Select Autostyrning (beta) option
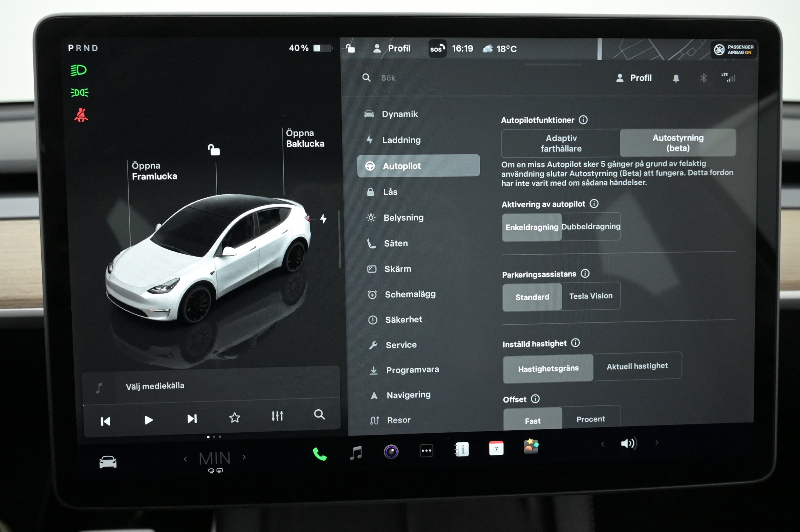 coord(678,143)
